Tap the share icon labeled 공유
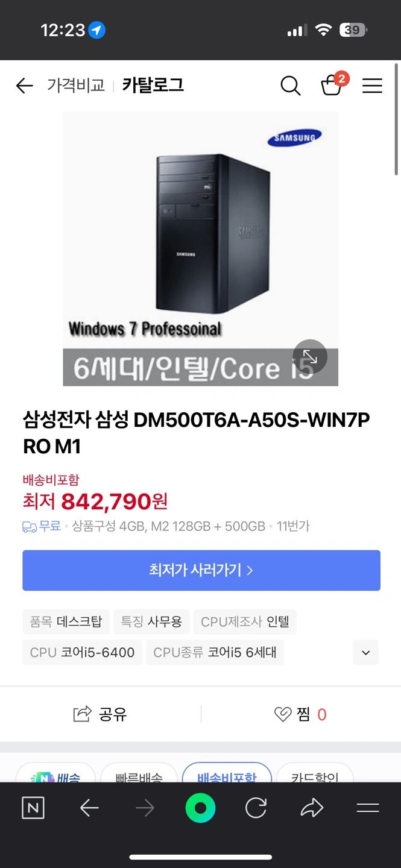The height and width of the screenshot is (868, 401). 100,714
